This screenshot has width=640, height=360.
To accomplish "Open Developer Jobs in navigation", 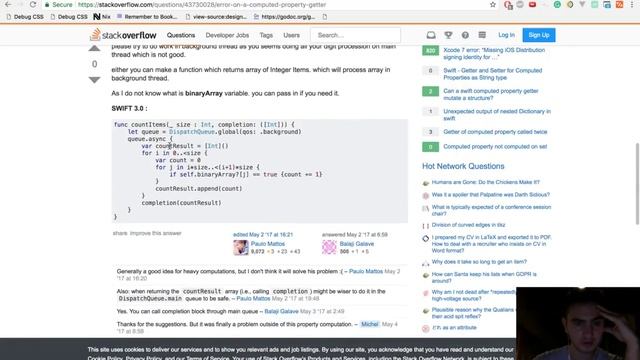I will pyautogui.click(x=227, y=35).
